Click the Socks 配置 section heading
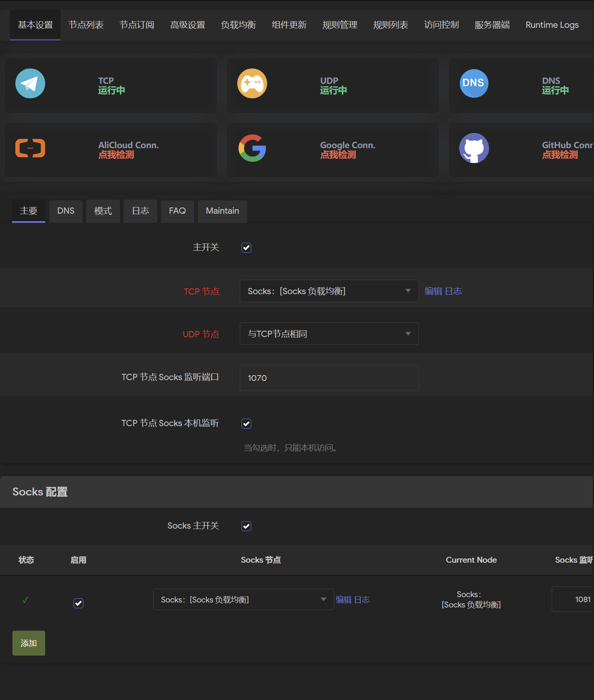The width and height of the screenshot is (594, 700). coord(40,492)
